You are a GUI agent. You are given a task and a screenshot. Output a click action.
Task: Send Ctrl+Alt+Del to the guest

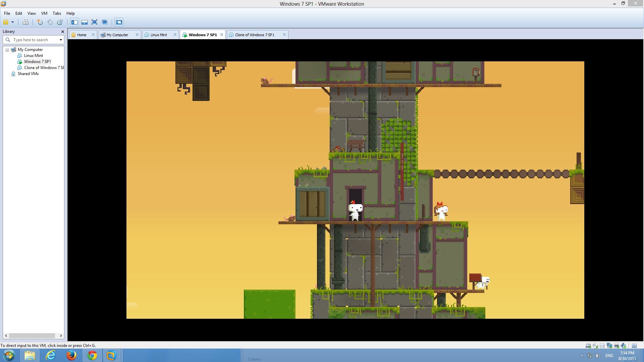click(x=25, y=22)
